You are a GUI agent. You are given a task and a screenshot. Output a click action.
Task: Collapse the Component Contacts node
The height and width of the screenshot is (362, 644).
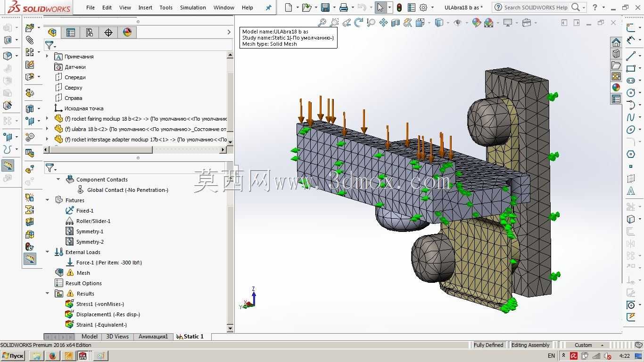(58, 180)
